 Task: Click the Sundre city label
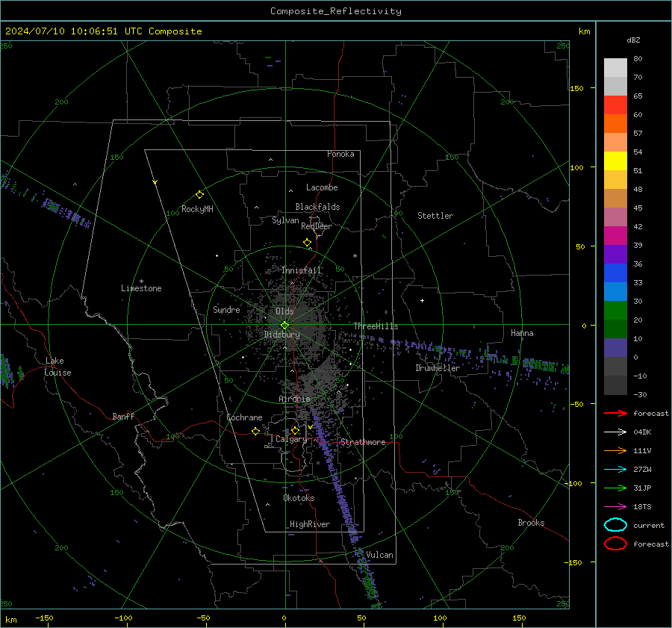[226, 310]
